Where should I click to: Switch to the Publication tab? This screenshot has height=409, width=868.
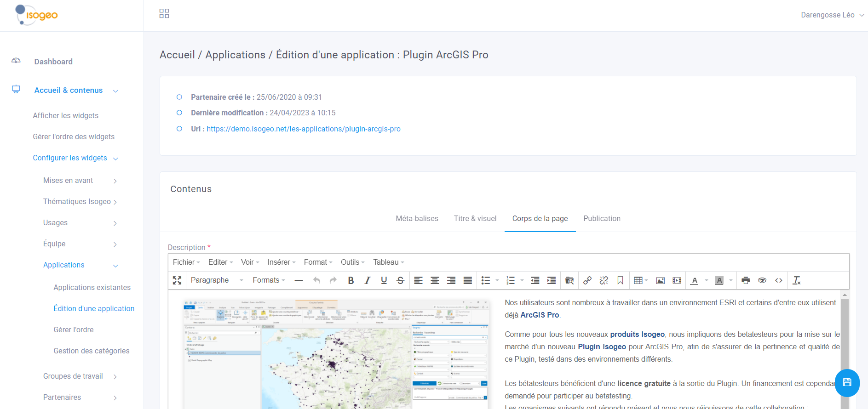point(602,219)
